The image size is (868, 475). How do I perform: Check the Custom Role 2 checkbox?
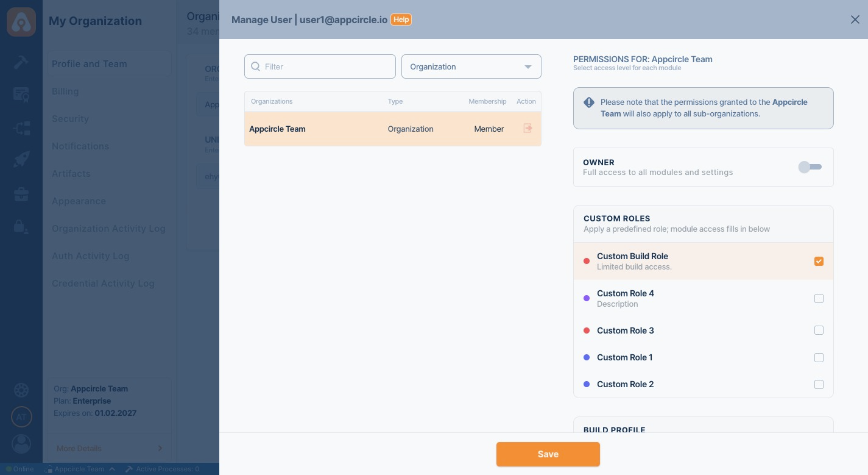[x=819, y=384]
